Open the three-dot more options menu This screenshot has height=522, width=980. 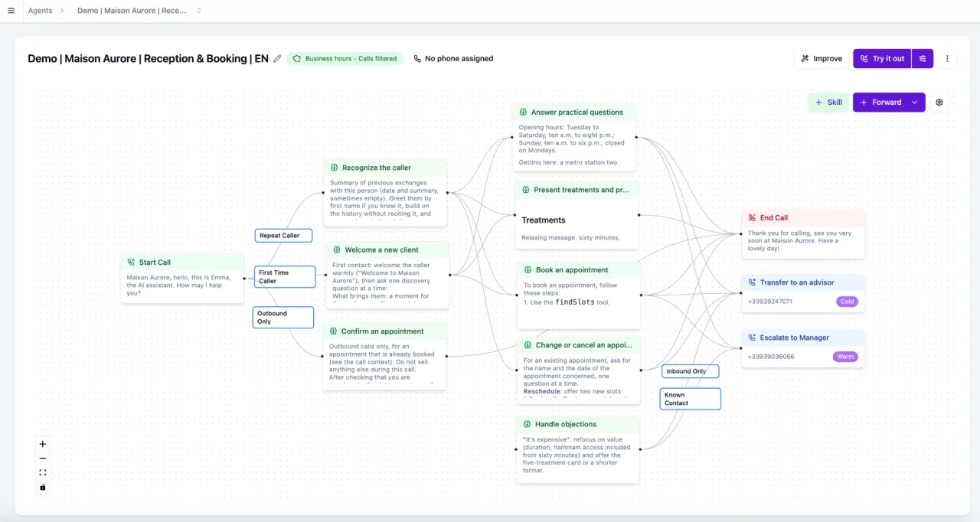947,58
